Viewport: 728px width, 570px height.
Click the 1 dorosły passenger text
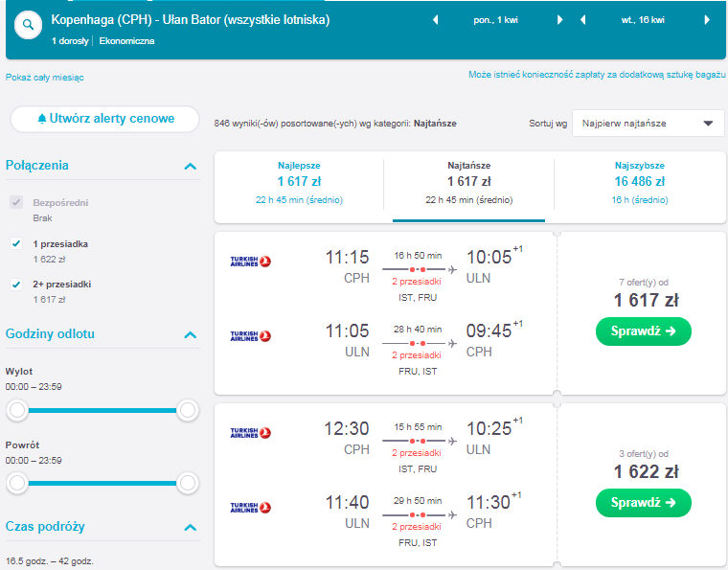coord(70,41)
